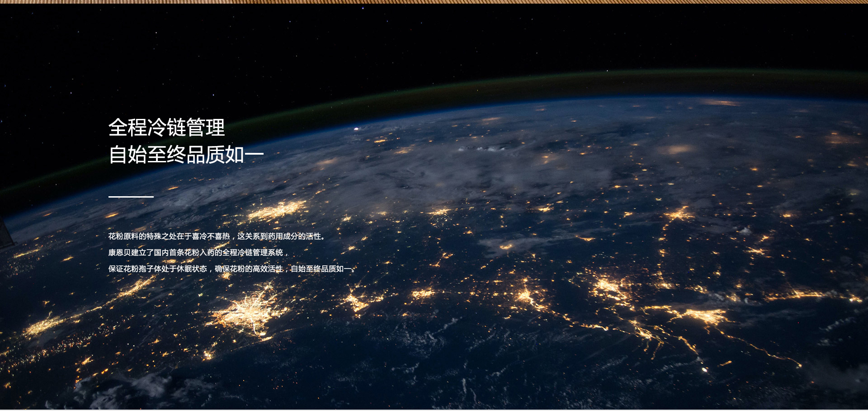Click the heading line '全程冷链管理'
This screenshot has width=868, height=411.
point(166,128)
